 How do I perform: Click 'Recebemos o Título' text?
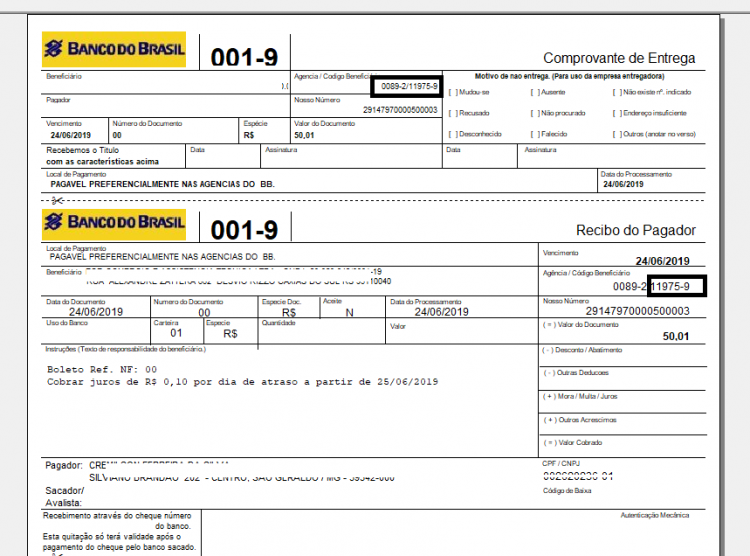[83, 150]
